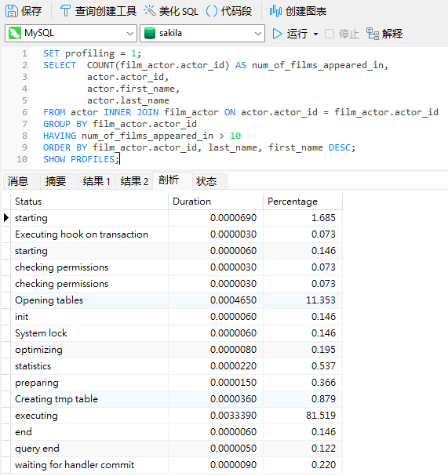Click percentage value 0.220
This screenshot has height=476, width=448.
point(323,464)
